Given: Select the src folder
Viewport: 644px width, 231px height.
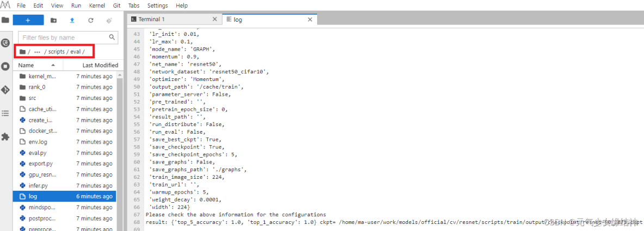Looking at the screenshot, I should pos(65,98).
